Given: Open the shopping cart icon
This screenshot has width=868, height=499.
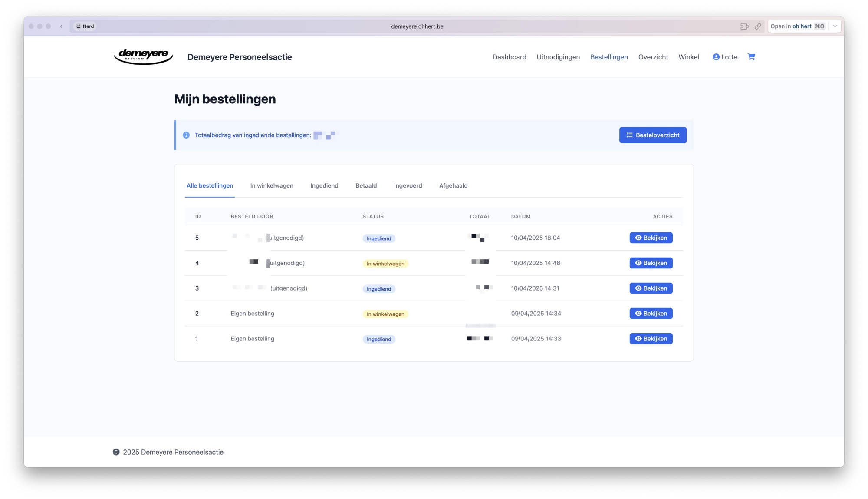Looking at the screenshot, I should click(751, 57).
